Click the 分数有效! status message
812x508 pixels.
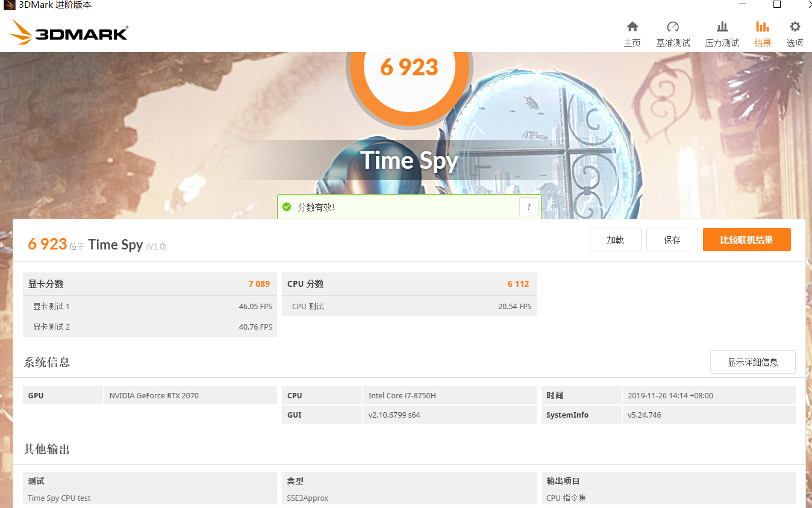pyautogui.click(x=316, y=207)
